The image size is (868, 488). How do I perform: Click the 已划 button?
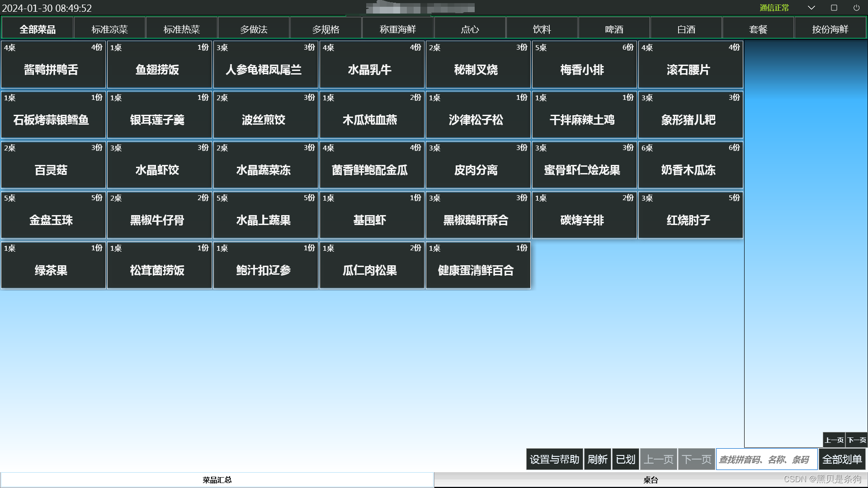pyautogui.click(x=626, y=459)
